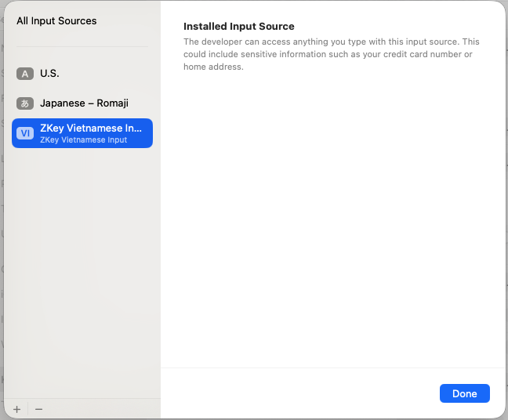Click the Done button
The width and height of the screenshot is (508, 420).
(464, 393)
